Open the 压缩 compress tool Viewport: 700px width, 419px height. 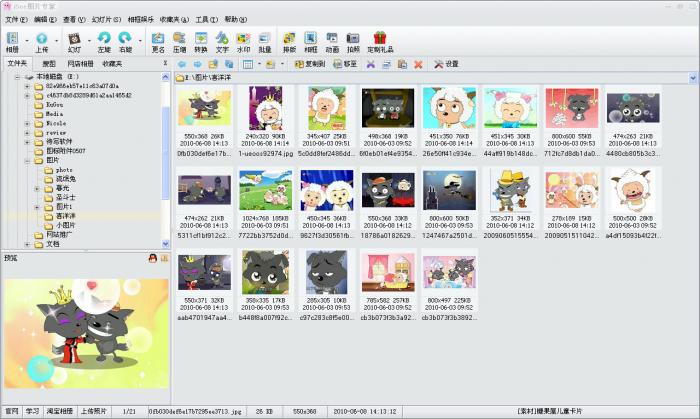[179, 42]
